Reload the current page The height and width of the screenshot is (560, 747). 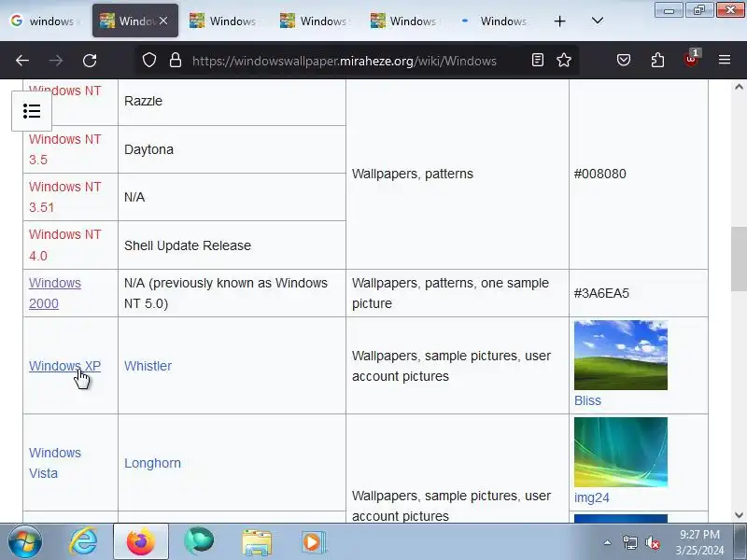pyautogui.click(x=90, y=61)
